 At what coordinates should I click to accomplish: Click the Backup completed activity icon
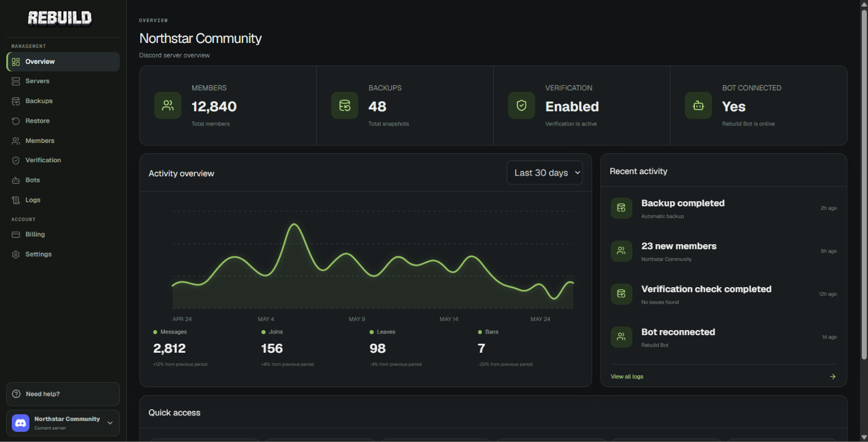(x=621, y=208)
